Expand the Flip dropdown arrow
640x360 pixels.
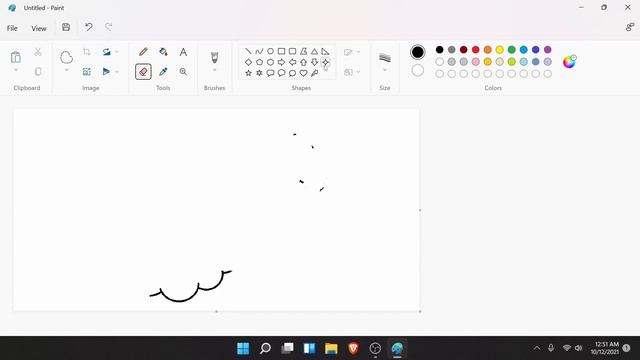[x=117, y=72]
